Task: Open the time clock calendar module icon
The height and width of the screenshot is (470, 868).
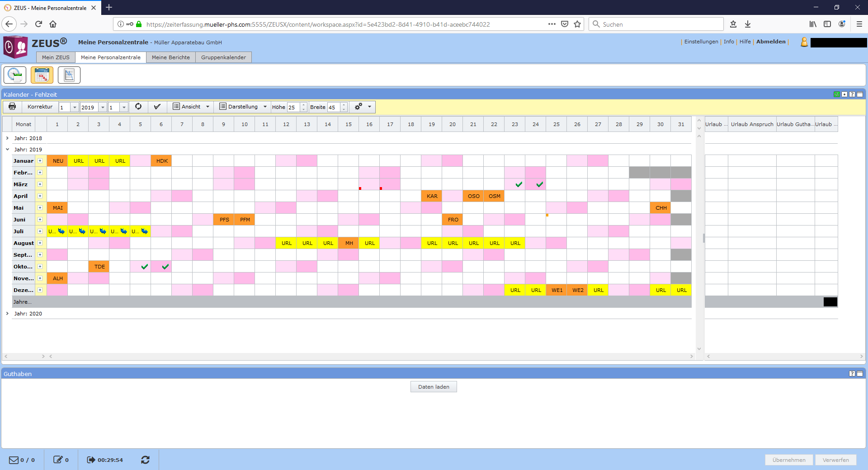Action: click(15, 75)
